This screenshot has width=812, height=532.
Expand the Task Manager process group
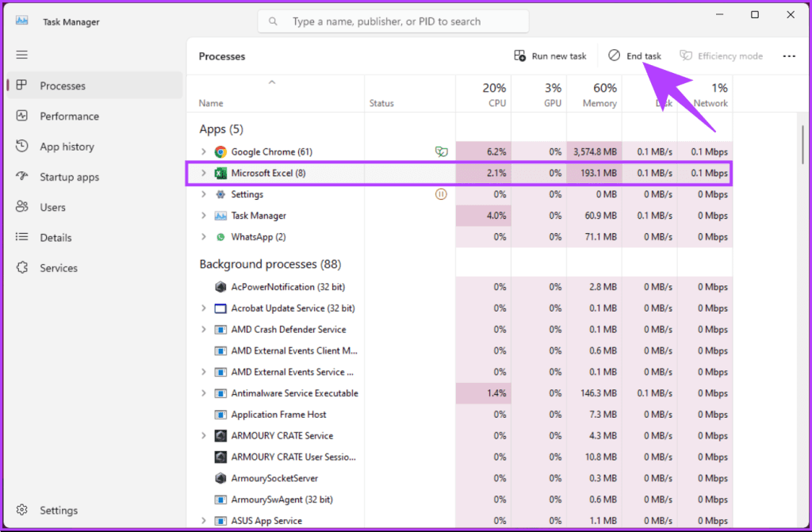204,216
